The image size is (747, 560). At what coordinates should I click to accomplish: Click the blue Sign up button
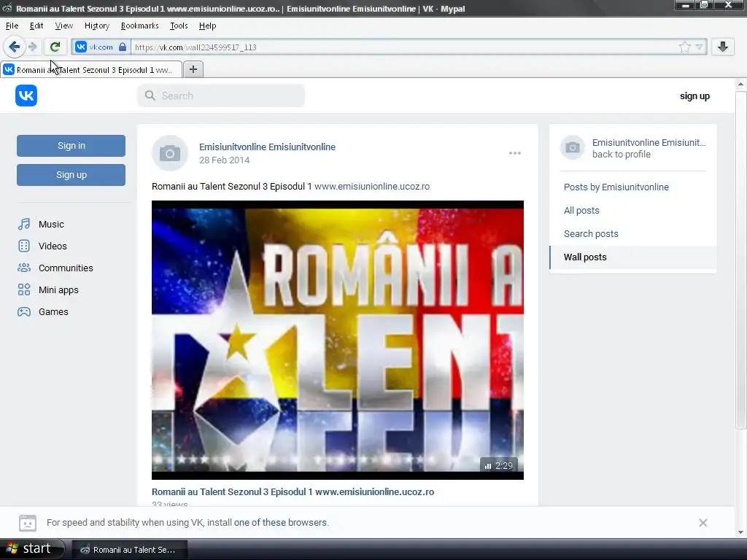(71, 175)
